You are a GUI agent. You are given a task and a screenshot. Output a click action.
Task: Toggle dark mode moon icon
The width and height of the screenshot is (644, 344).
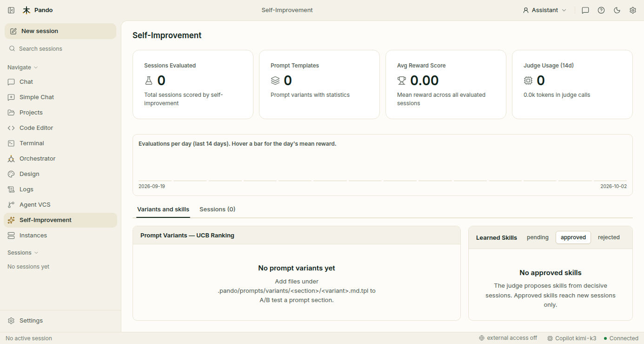tap(617, 10)
